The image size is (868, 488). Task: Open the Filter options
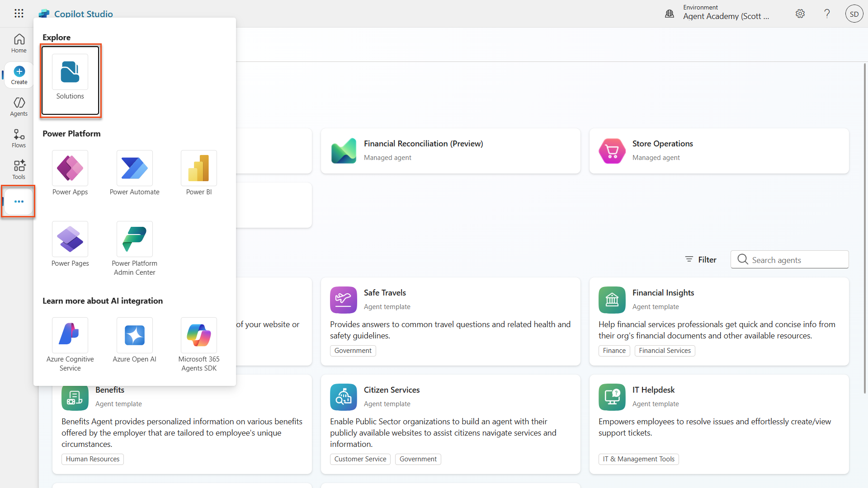(701, 259)
